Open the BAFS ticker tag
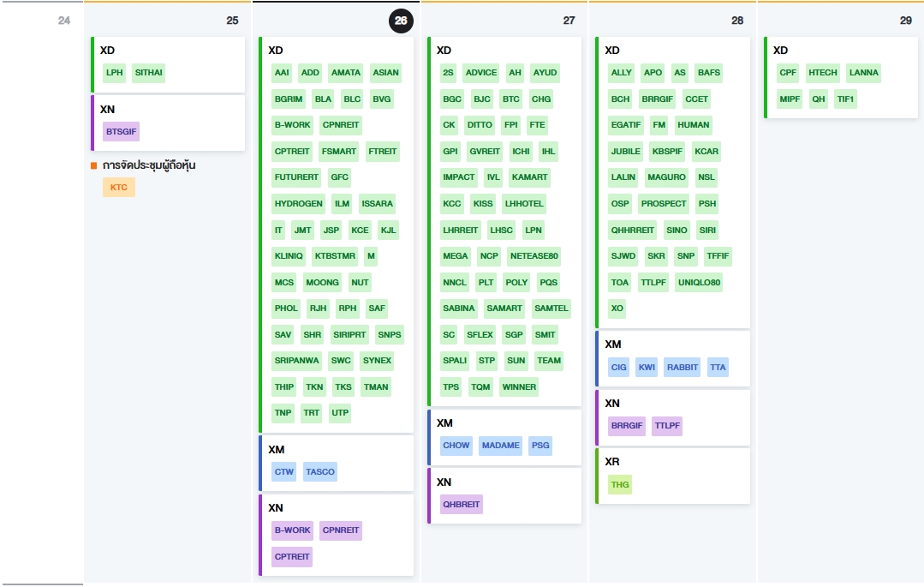Screen dimensions: 924x587 click(x=708, y=73)
